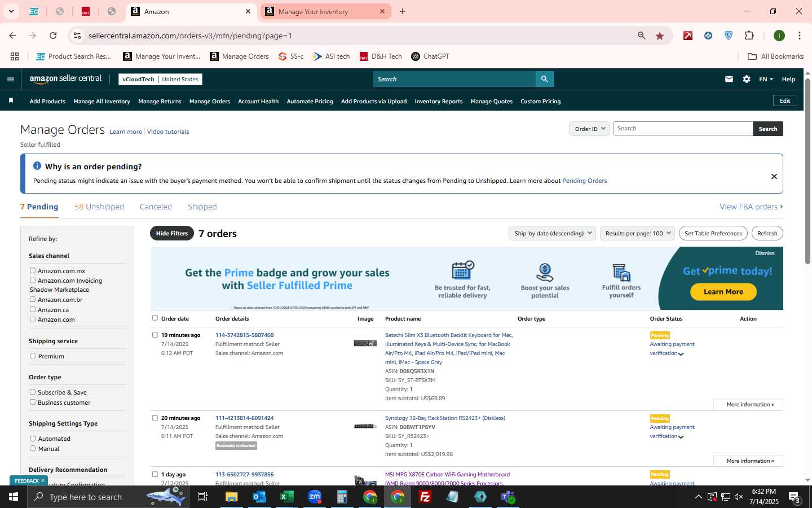
Task: Open the Chrome profile avatar
Action: click(x=779, y=36)
